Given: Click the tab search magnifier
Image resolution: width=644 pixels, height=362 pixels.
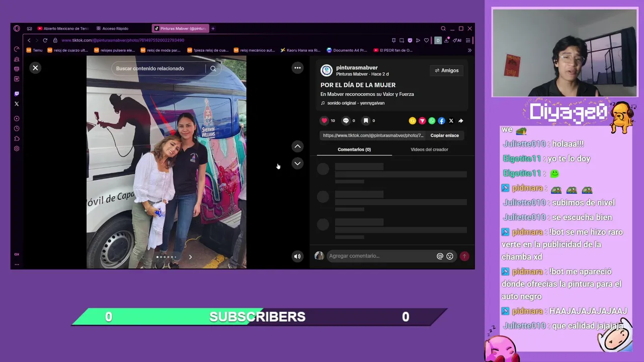Looking at the screenshot, I should [443, 29].
